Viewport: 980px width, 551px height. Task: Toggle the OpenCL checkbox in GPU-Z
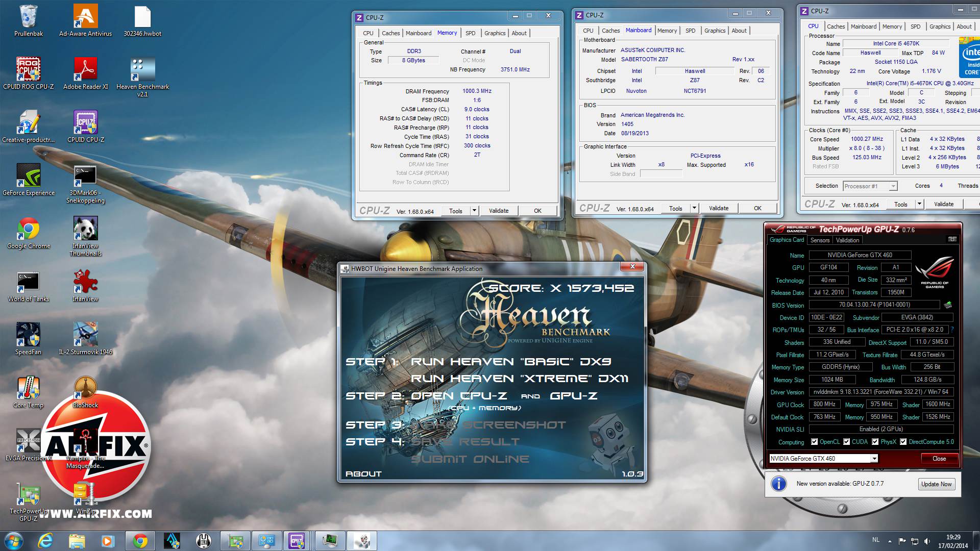(x=814, y=442)
